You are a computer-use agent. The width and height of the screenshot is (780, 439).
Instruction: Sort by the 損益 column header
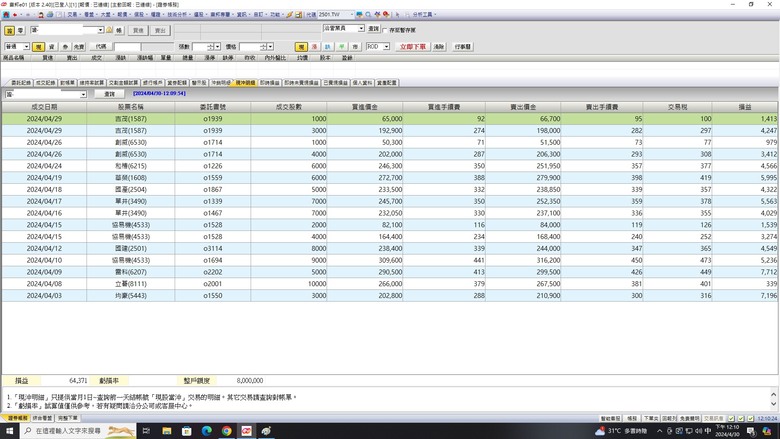745,107
